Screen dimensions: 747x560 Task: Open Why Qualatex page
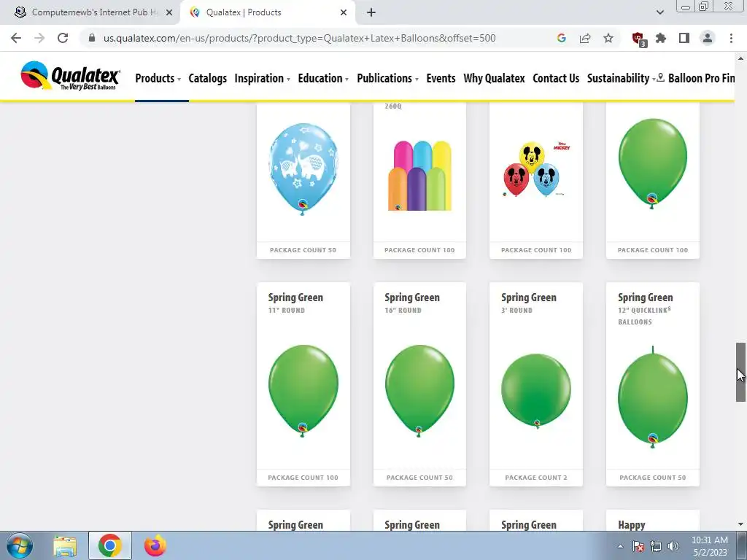coord(494,78)
